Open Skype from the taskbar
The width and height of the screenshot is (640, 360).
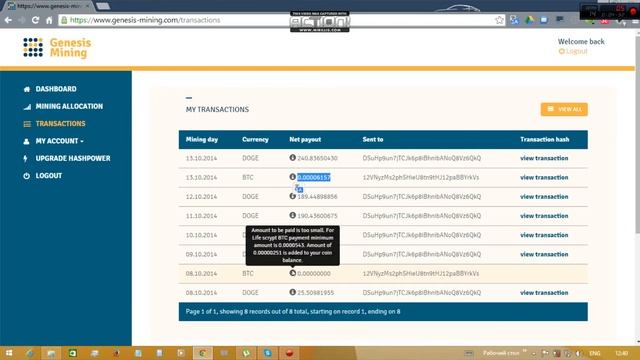[x=267, y=353]
